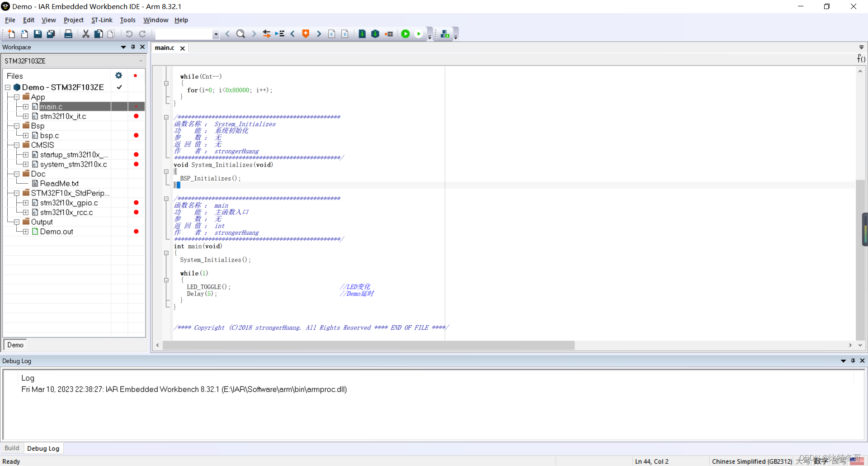Collapse the Demo - STM32F103ZE project node
Viewport: 868px width, 466px height.
pyautogui.click(x=8, y=87)
